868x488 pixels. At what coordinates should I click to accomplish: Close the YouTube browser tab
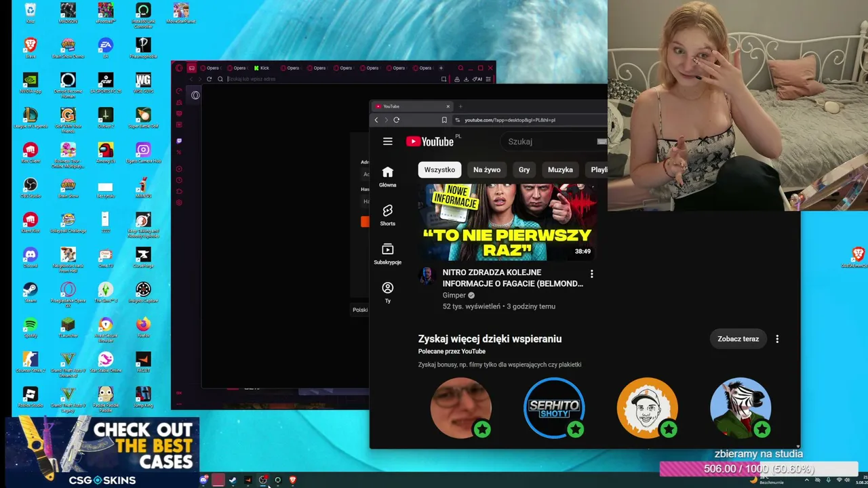click(448, 106)
